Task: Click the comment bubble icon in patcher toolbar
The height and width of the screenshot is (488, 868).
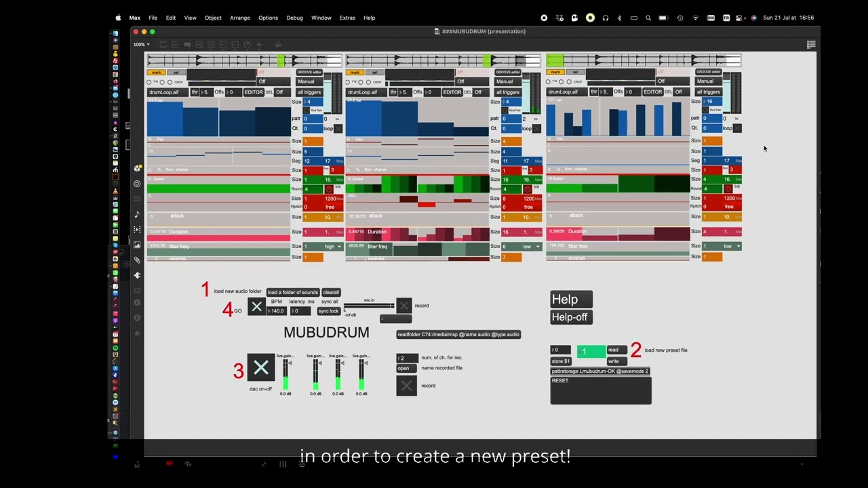Action: [187, 45]
